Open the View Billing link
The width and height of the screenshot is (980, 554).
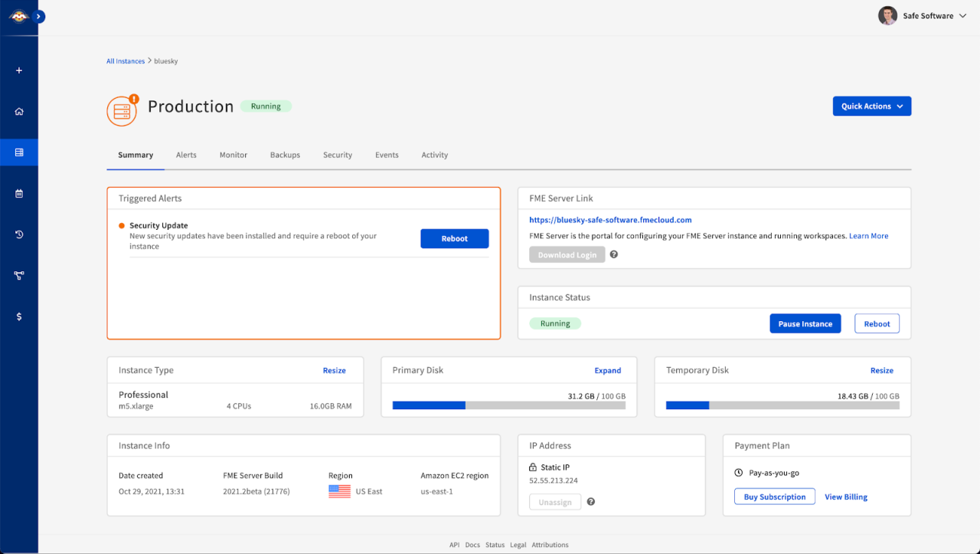pos(846,497)
